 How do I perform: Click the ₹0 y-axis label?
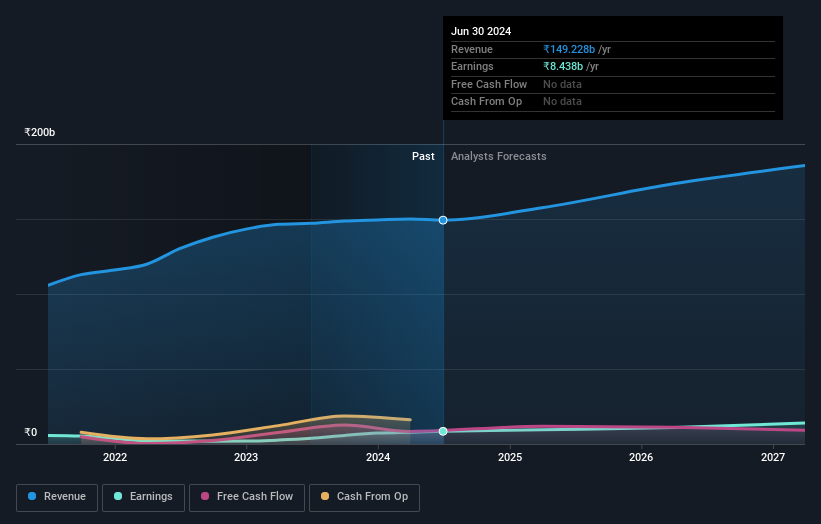coord(31,432)
